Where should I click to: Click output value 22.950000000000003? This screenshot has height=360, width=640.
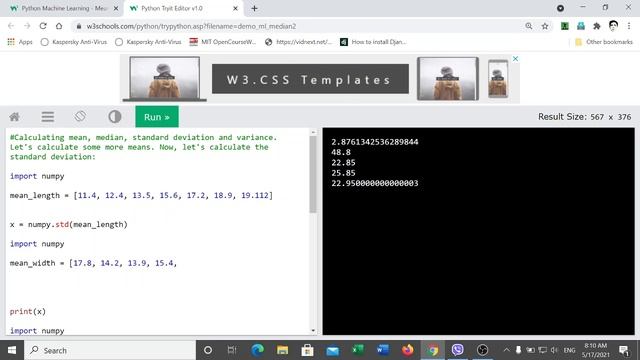pos(375,183)
